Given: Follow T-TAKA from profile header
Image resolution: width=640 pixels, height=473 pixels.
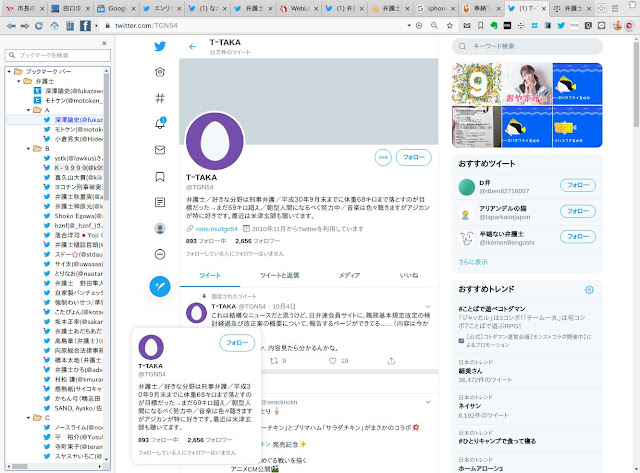Looking at the screenshot, I should click(413, 158).
